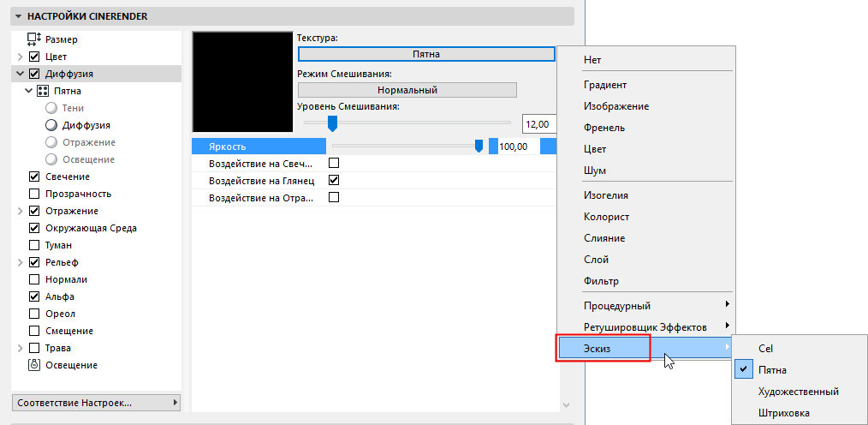
Task: Enable the Туман checkbox
Action: (x=34, y=245)
